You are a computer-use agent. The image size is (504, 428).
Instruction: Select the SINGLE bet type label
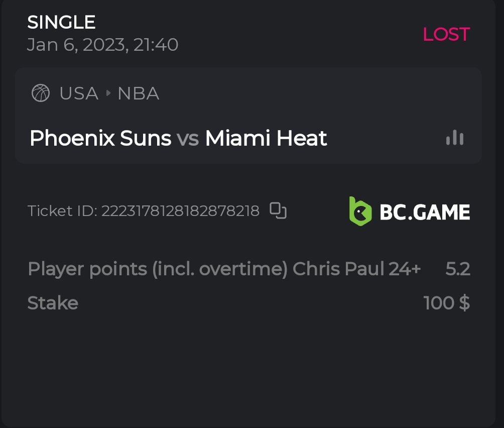[x=61, y=22]
